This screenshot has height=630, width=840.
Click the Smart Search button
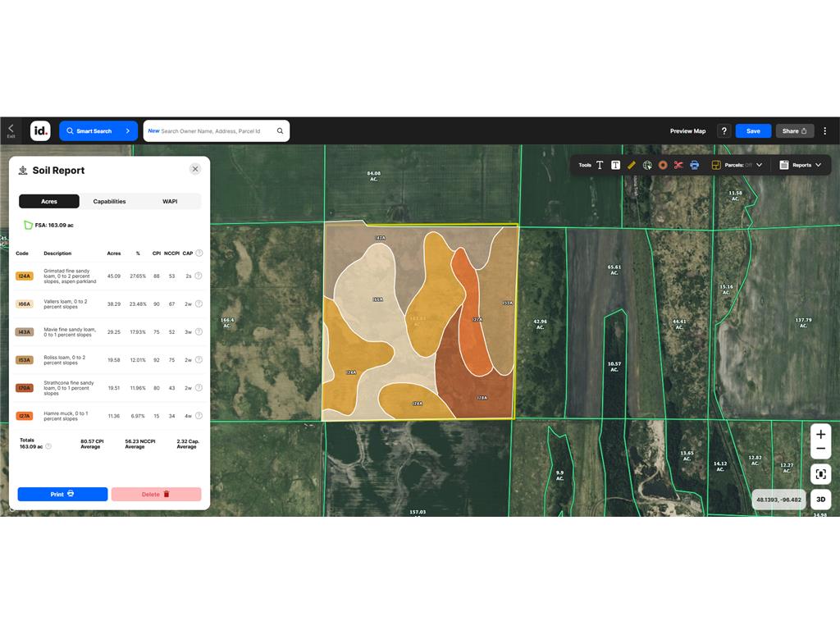98,130
